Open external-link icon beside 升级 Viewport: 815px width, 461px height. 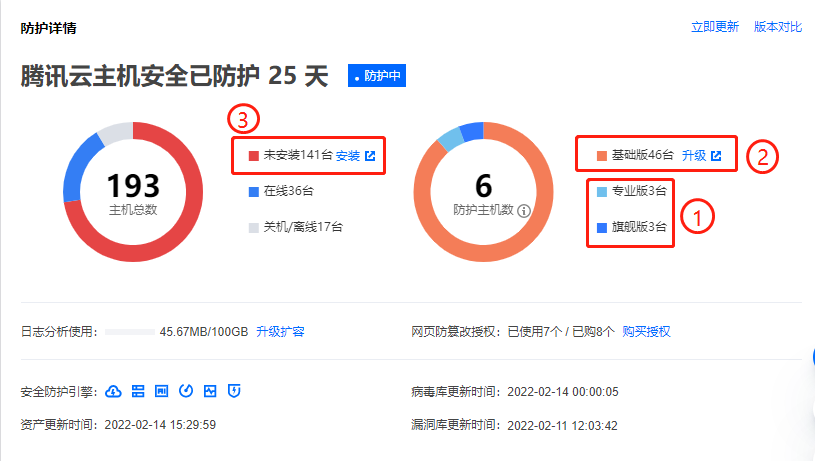[716, 155]
